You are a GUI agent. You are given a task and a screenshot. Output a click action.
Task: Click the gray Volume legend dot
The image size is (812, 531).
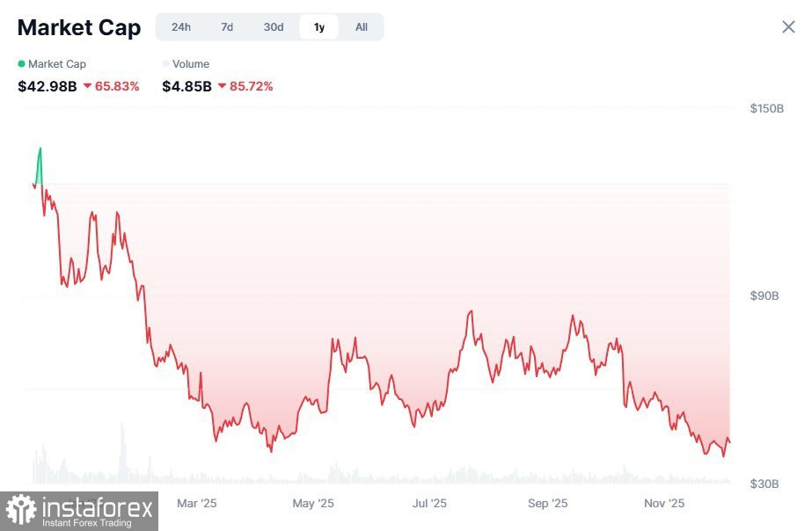pyautogui.click(x=166, y=64)
